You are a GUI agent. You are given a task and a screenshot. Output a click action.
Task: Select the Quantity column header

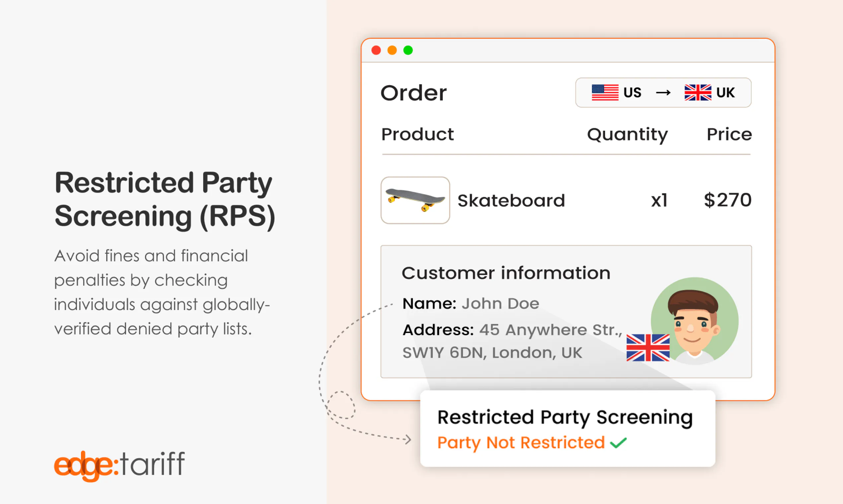pos(627,135)
